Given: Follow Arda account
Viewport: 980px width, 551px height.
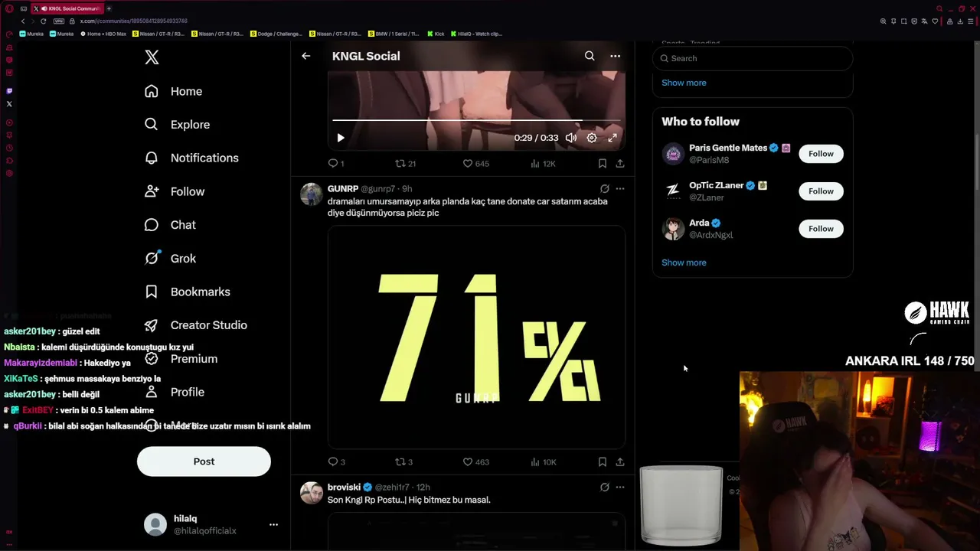Looking at the screenshot, I should click(x=821, y=229).
